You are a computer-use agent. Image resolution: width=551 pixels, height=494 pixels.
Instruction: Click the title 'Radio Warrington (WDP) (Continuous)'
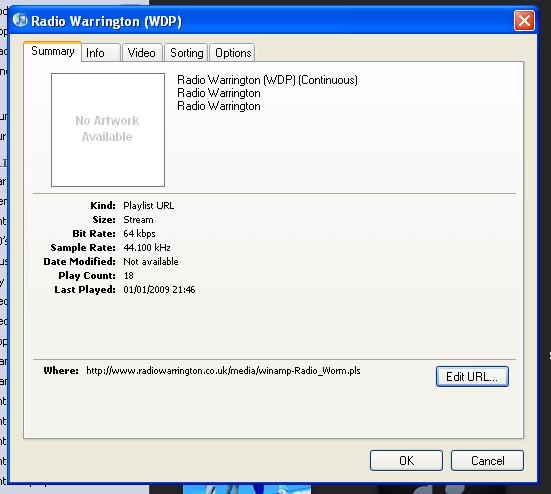(x=267, y=80)
